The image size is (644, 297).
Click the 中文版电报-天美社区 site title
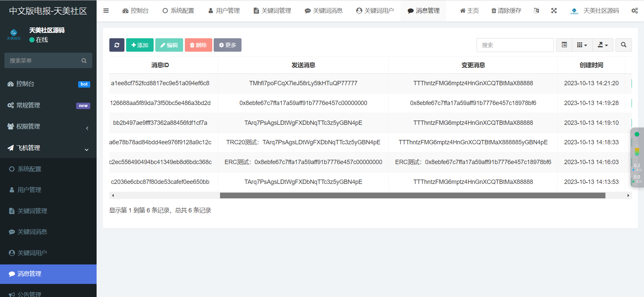48,11
